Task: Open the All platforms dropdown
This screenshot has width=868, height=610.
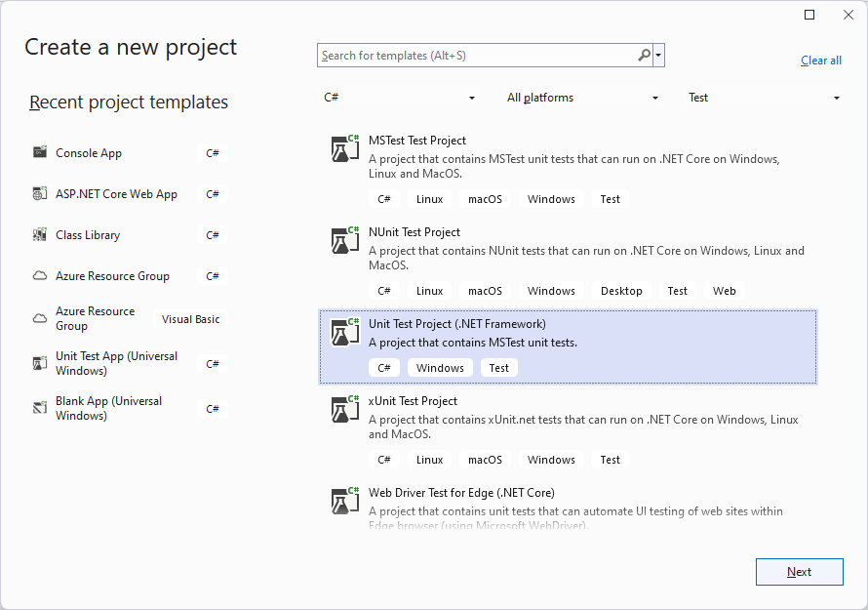Action: point(580,97)
